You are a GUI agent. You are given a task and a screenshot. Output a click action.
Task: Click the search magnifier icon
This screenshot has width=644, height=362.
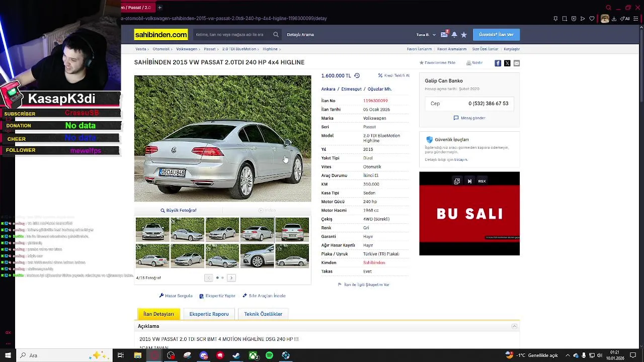(276, 35)
